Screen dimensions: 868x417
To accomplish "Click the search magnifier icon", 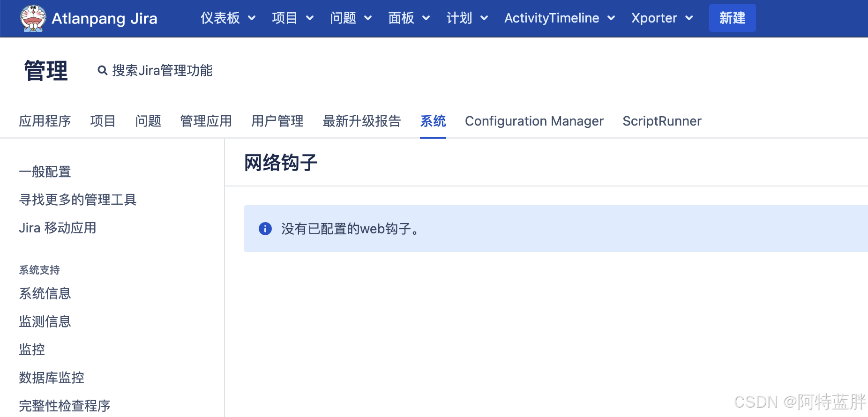I will [102, 71].
